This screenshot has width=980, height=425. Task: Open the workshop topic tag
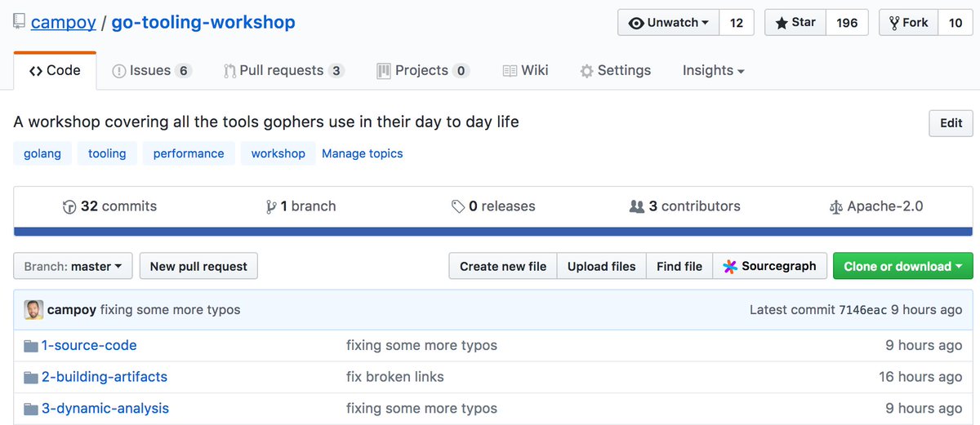tap(278, 153)
